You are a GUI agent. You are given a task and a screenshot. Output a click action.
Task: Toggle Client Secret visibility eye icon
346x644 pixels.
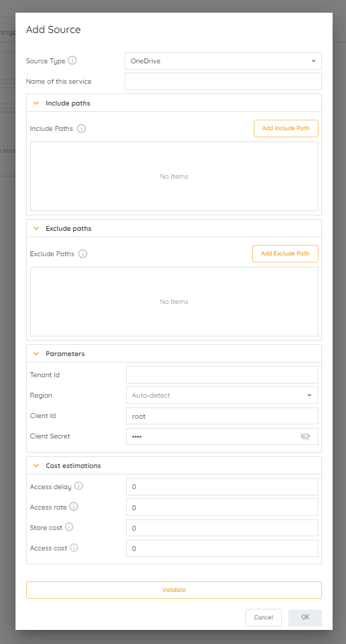pos(305,436)
